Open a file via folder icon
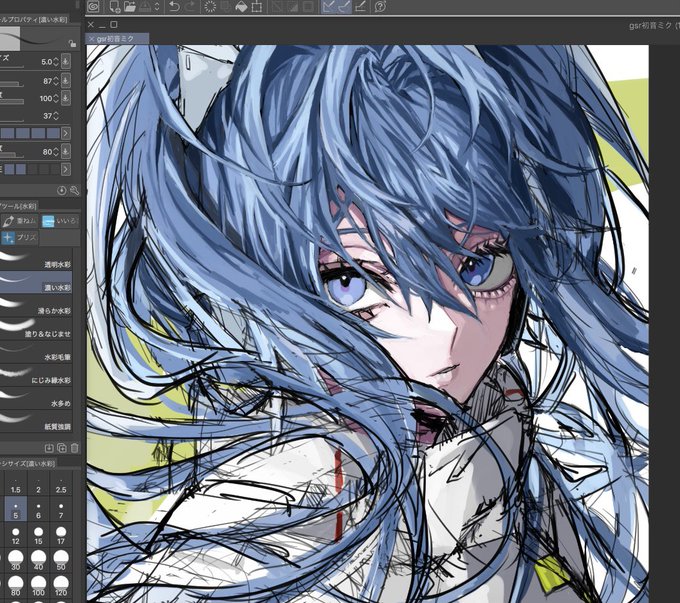This screenshot has height=603, width=680. (x=129, y=7)
